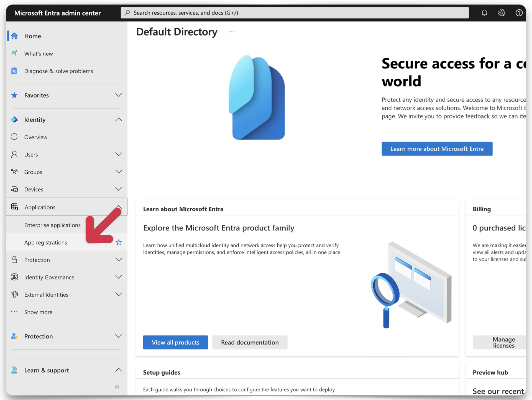Click the Groups icon
Viewport: 532px width, 400px height.
(14, 172)
